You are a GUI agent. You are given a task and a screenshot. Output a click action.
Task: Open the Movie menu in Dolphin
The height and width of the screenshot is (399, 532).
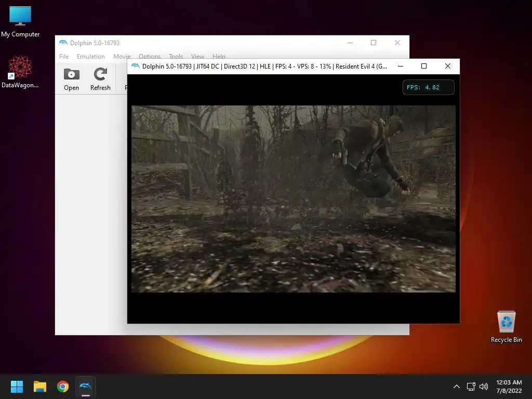pos(122,56)
